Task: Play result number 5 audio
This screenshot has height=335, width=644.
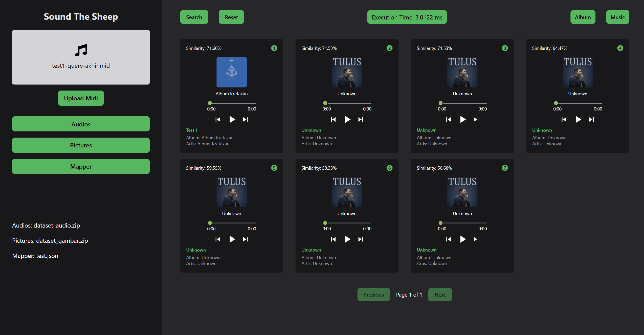Action: coord(232,239)
